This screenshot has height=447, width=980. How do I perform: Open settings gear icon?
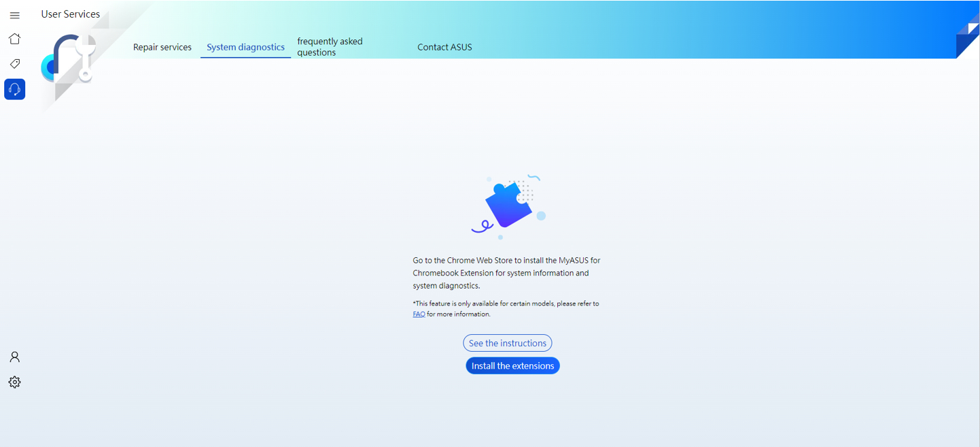(x=14, y=382)
